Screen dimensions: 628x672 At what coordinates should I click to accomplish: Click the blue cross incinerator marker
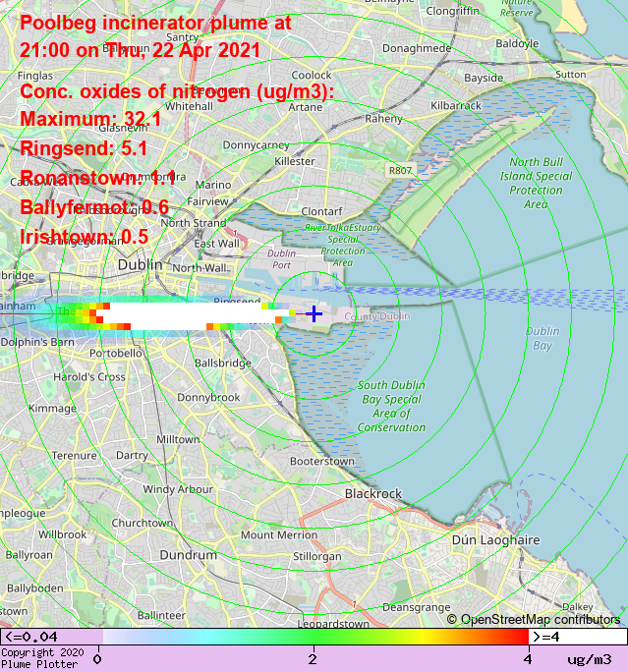pos(314,313)
